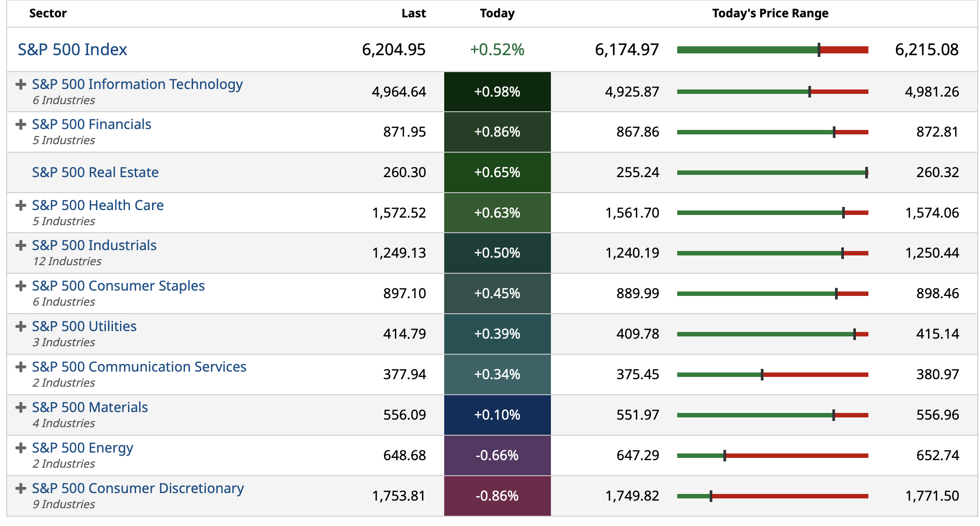Click the Last column header

pyautogui.click(x=414, y=13)
